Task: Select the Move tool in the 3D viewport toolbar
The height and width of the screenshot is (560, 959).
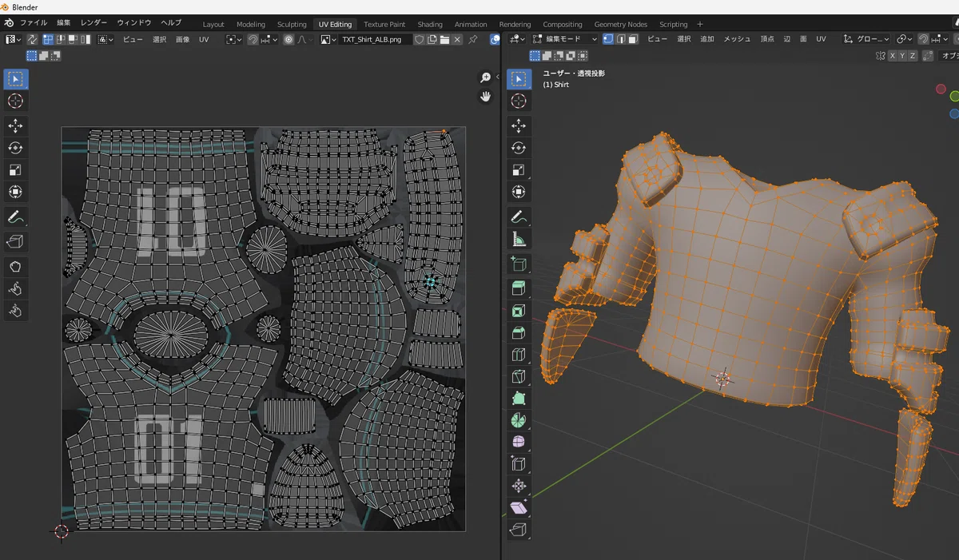Action: pos(519,125)
